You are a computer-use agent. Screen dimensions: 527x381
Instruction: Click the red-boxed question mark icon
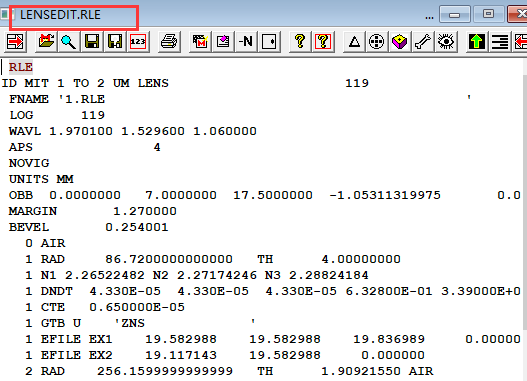323,42
